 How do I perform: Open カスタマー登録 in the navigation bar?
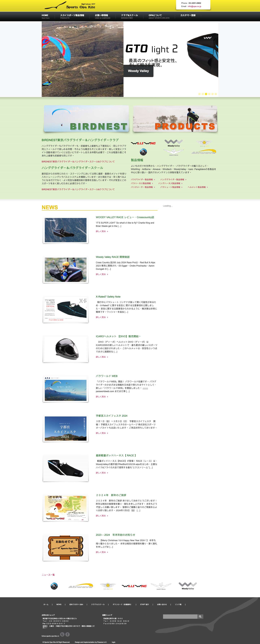(x=188, y=15)
